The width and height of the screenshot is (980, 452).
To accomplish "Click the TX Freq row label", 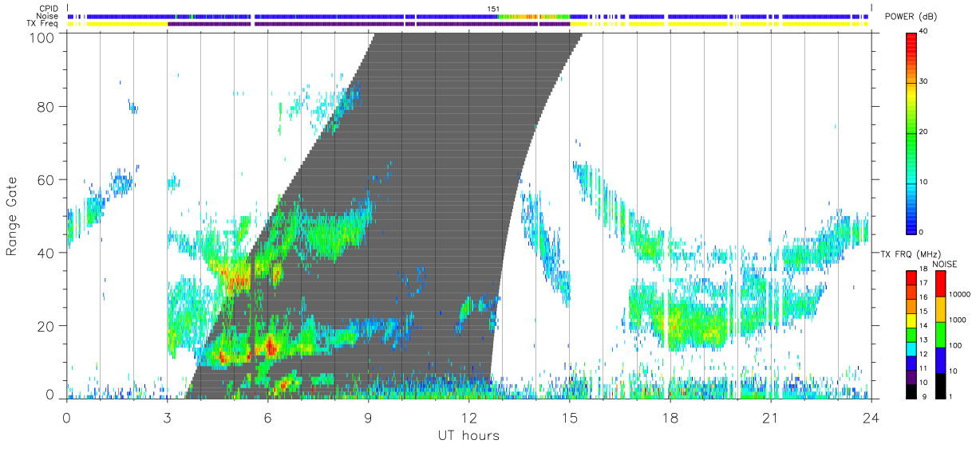I will (x=44, y=24).
